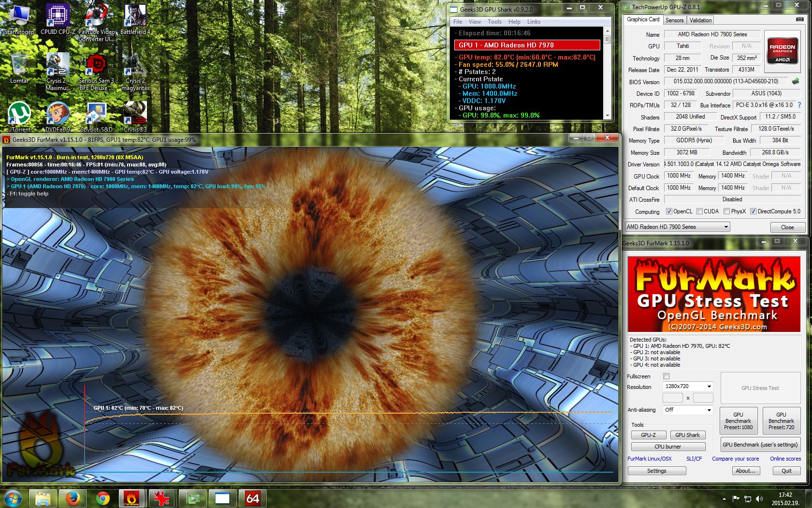Click the Radeon Graphics AMD logo in GPU-Z
Image resolution: width=812 pixels, height=508 pixels.
[783, 51]
